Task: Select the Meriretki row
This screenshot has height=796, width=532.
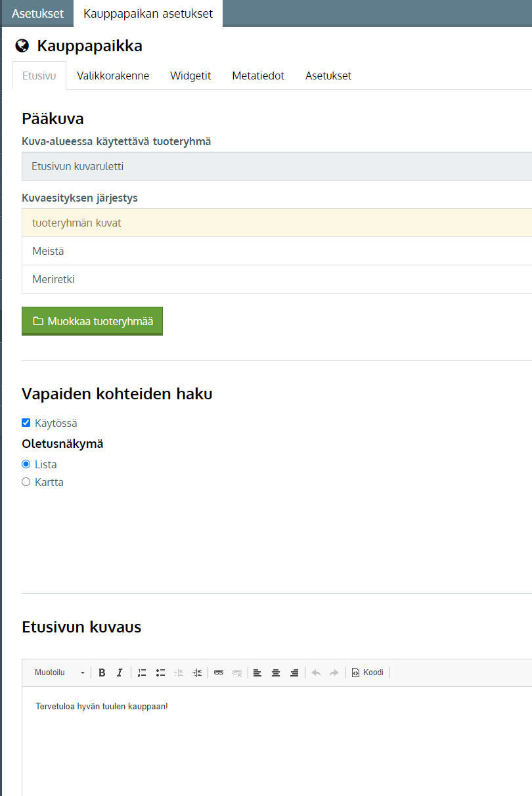Action: 277,279
